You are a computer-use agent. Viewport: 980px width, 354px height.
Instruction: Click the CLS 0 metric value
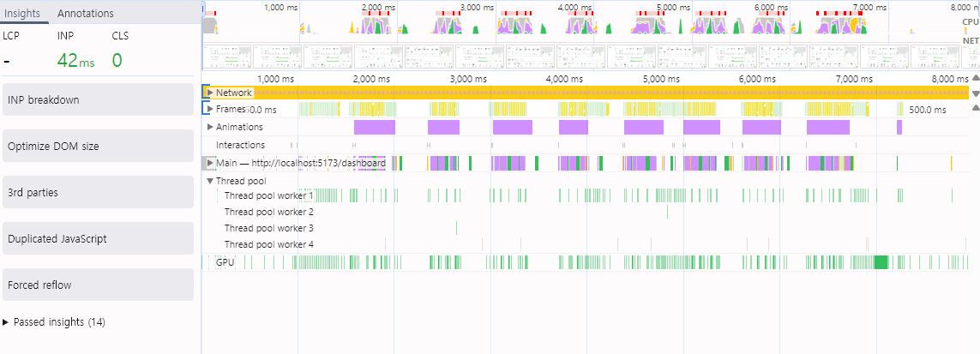pos(117,60)
